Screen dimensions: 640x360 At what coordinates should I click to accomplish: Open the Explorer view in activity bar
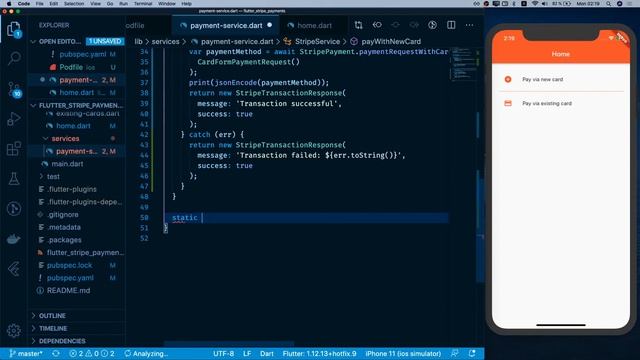14,29
